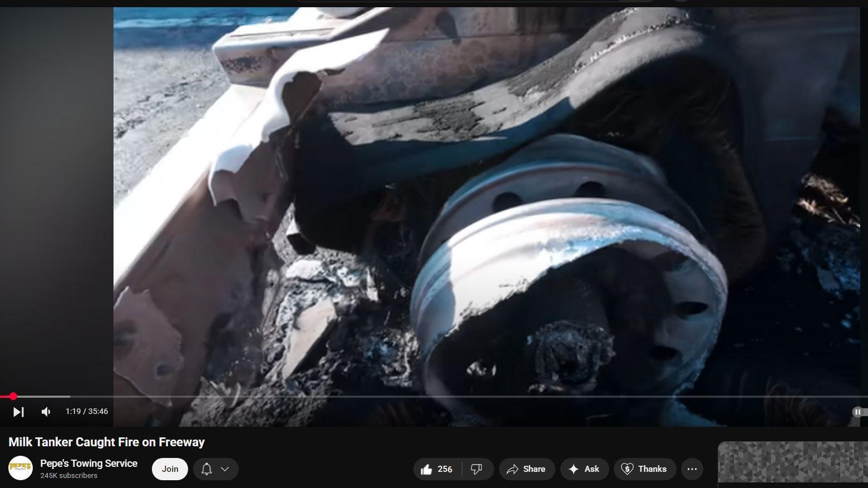Image resolution: width=868 pixels, height=488 pixels.
Task: Dislike the video with thumbs down
Action: pos(477,469)
